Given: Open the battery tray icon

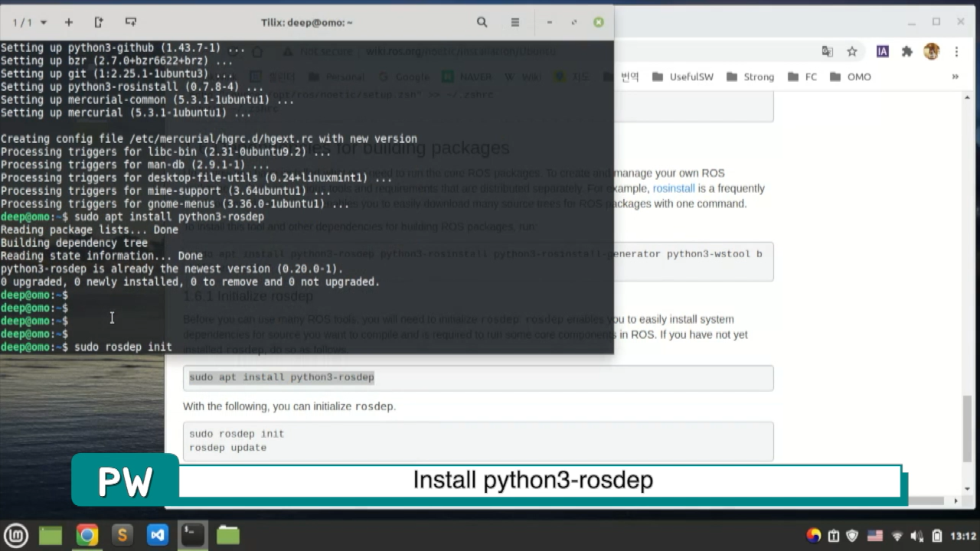Looking at the screenshot, I should [937, 536].
